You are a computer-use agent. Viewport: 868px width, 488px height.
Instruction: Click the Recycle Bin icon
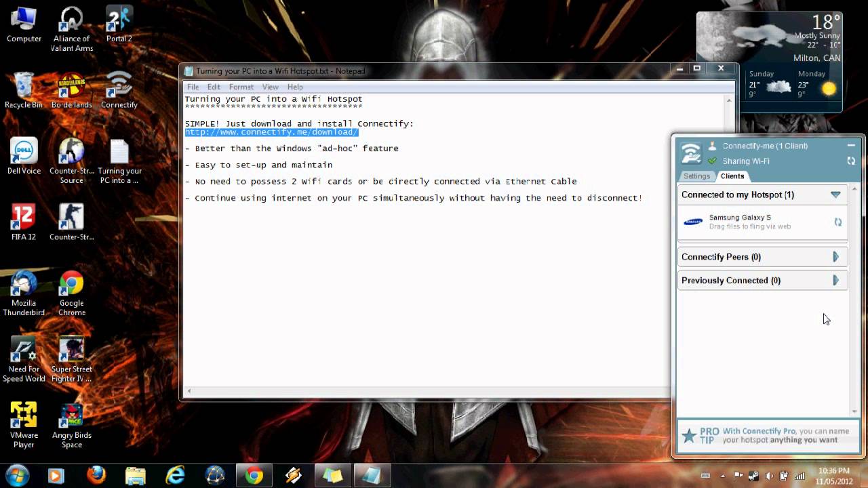point(24,91)
